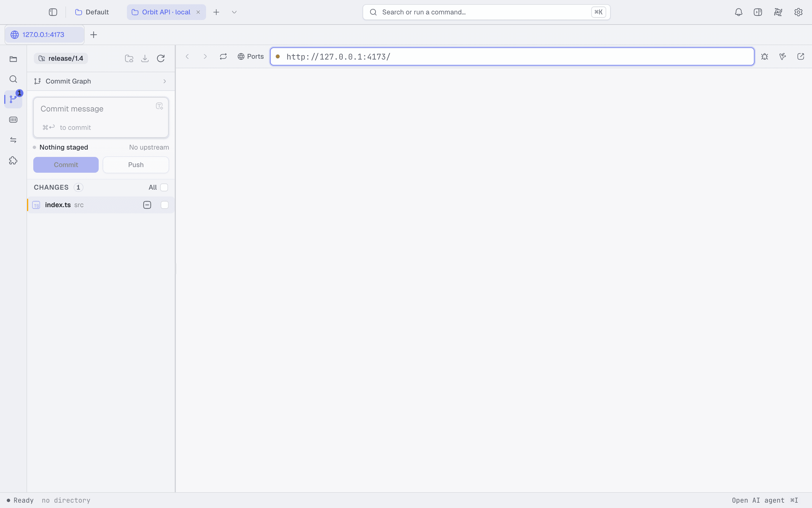Open the Extensions puzzle sidebar icon

click(13, 161)
